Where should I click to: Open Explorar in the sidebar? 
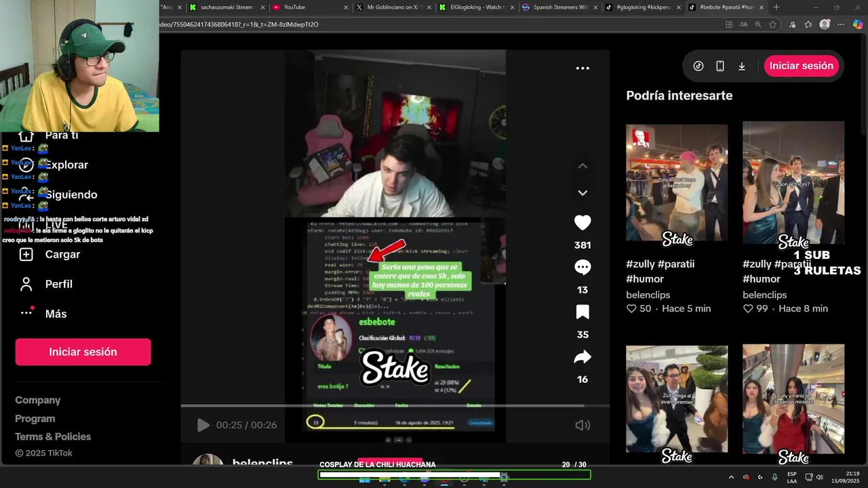66,165
